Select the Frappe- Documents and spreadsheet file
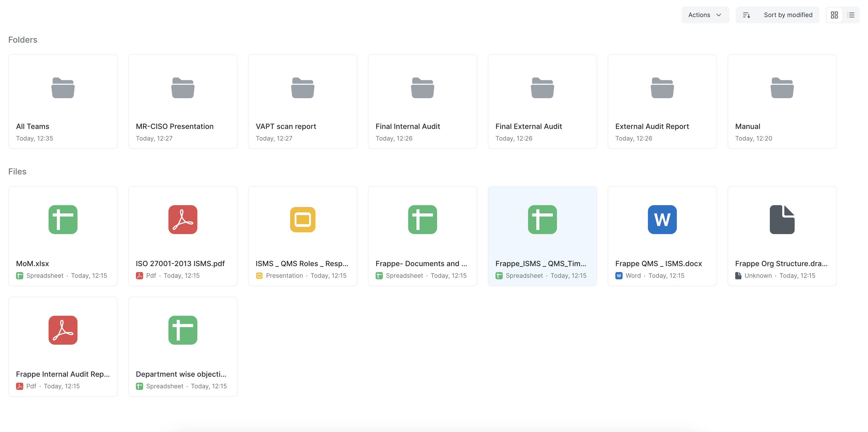Image resolution: width=868 pixels, height=432 pixels. 422,236
